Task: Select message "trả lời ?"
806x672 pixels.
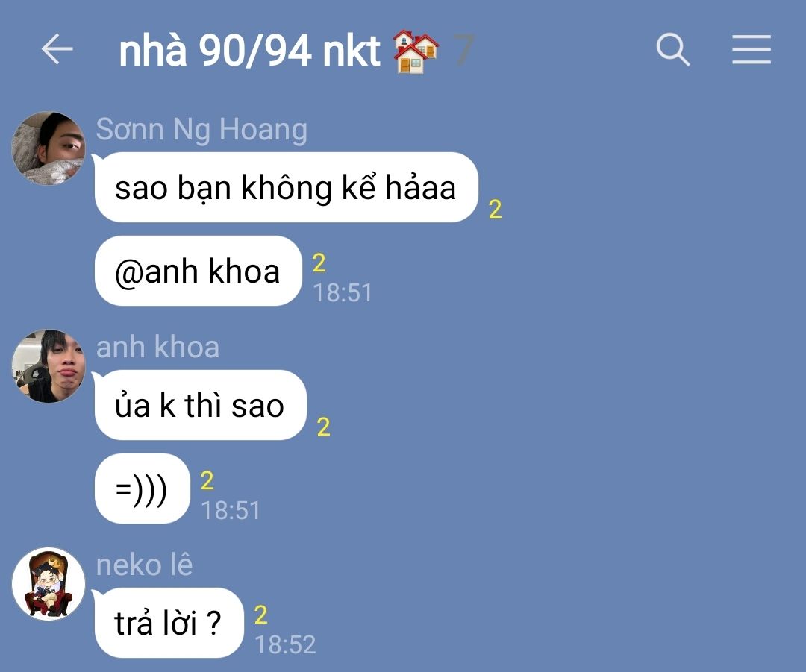Action: tap(169, 623)
